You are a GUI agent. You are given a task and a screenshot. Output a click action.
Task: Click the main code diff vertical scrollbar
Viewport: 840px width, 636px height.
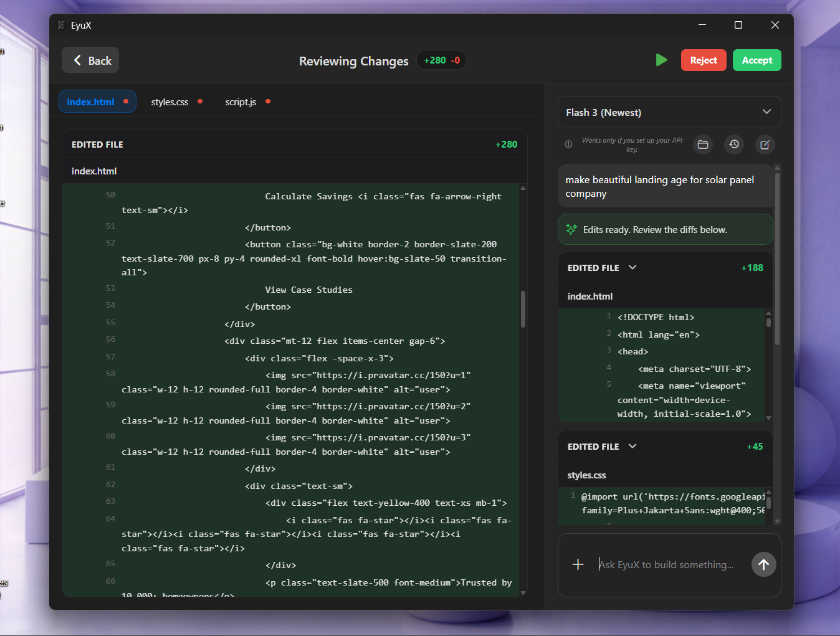(523, 309)
